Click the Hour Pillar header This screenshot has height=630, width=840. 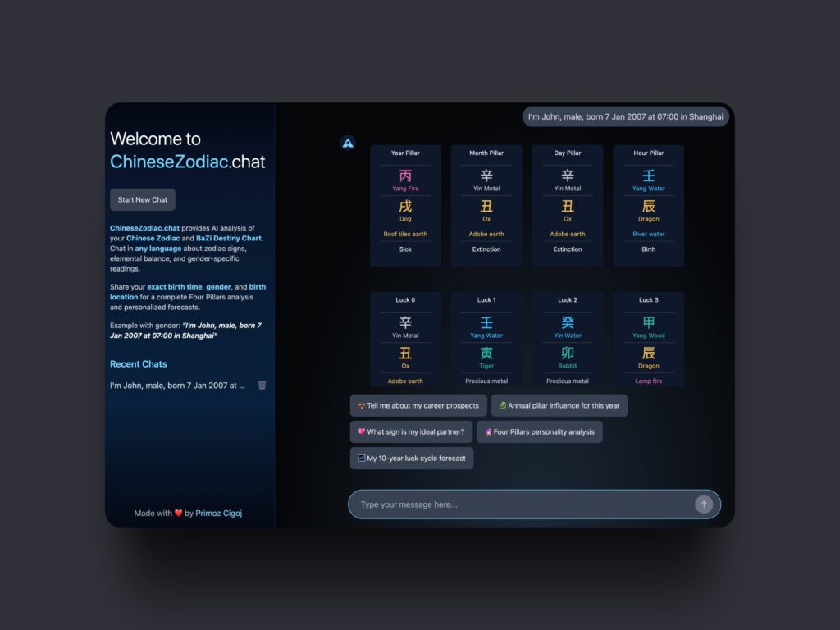point(649,153)
